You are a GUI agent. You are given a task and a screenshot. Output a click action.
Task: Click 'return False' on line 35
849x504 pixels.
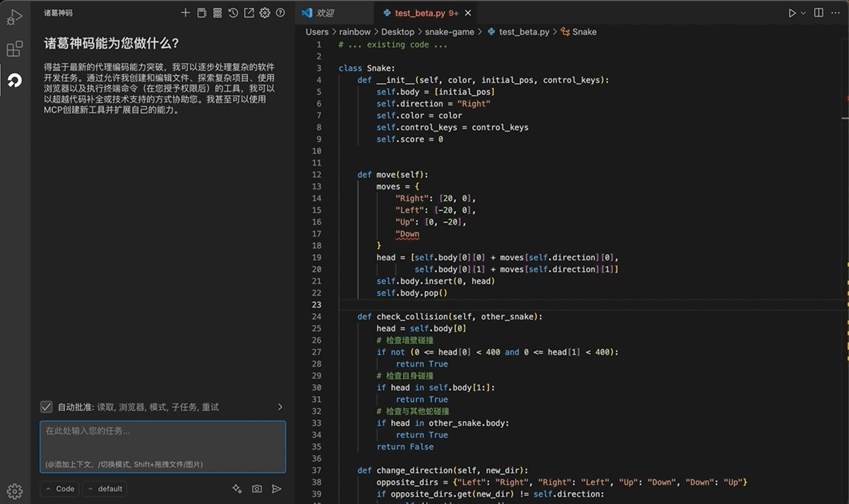(x=405, y=446)
